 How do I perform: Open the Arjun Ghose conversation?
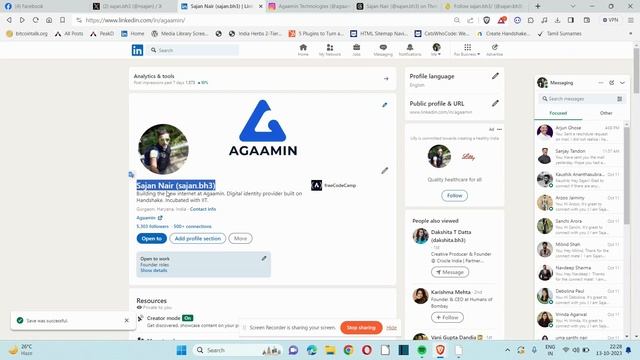[x=579, y=133]
